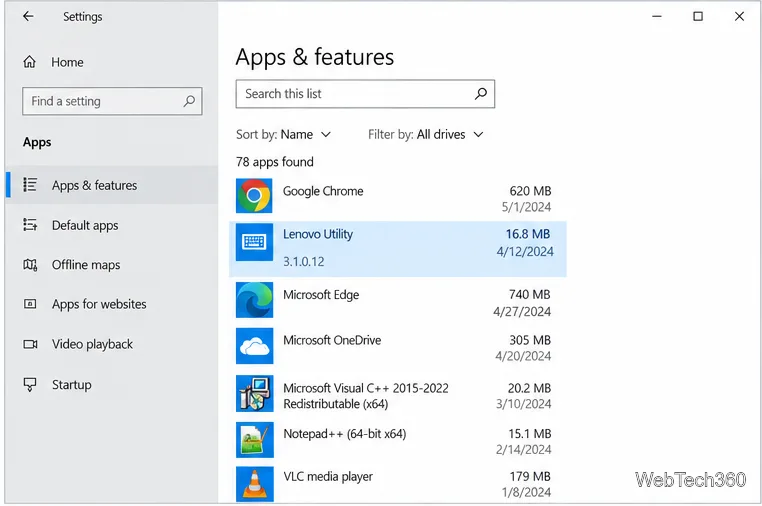The image size is (762, 506).
Task: Select Microsoft Visual C++ 2015-2022 Redistributable name
Action: (365, 396)
